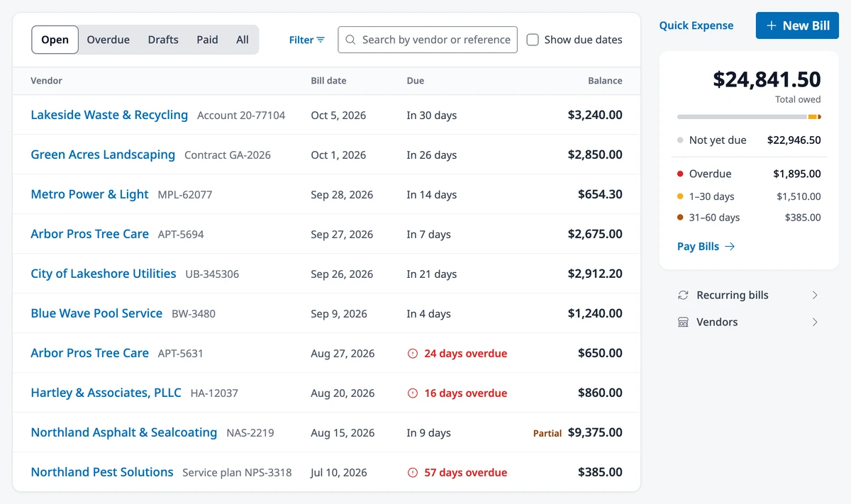Switch to the Drafts tab
The height and width of the screenshot is (504, 851).
pyautogui.click(x=163, y=40)
